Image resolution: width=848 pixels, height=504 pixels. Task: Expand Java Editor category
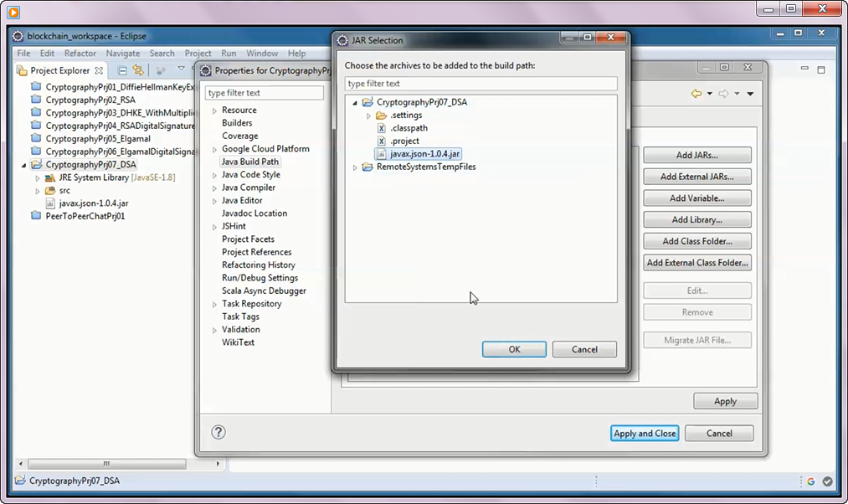tap(214, 201)
